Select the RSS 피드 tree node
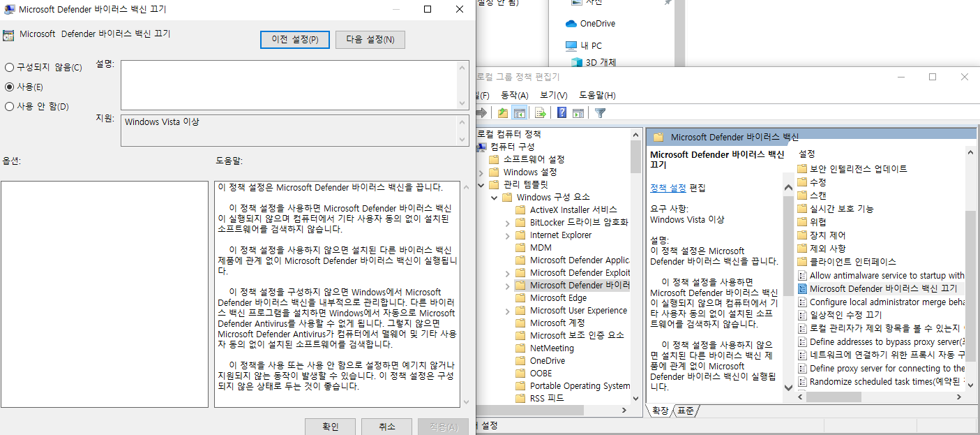This screenshot has height=435, width=980. (547, 398)
